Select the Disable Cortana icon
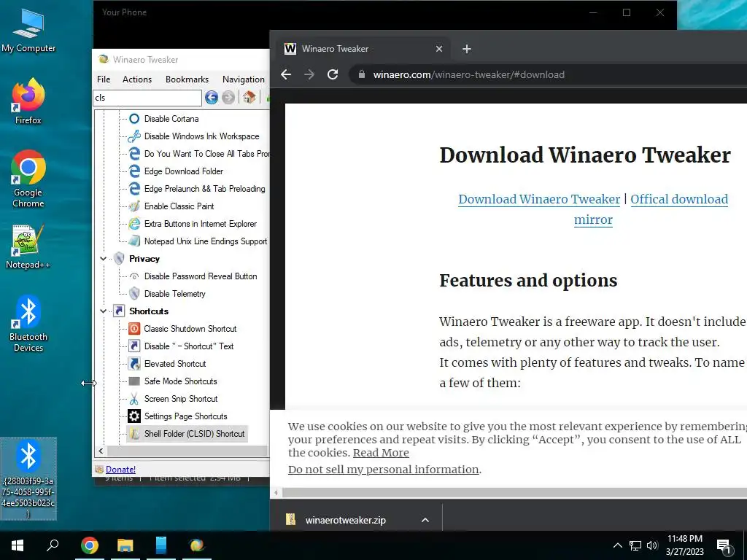This screenshot has height=560, width=747. pos(134,119)
